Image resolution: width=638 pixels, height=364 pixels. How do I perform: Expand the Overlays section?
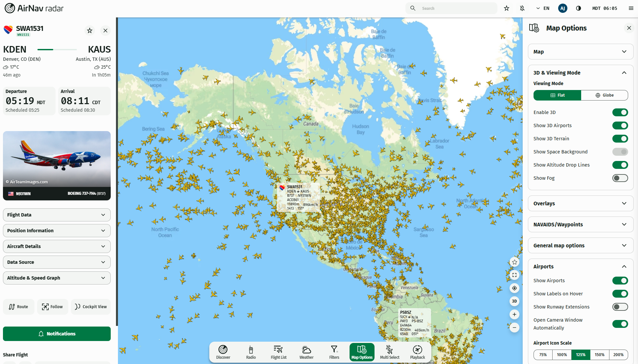click(581, 203)
